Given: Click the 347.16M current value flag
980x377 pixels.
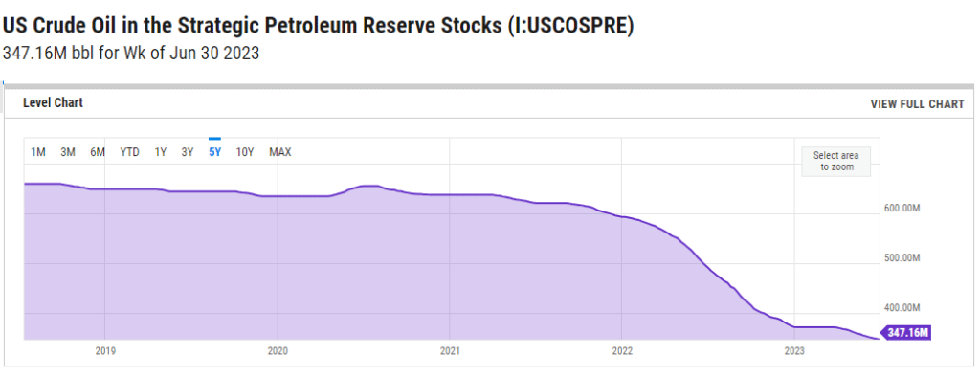Looking at the screenshot, I should 905,333.
